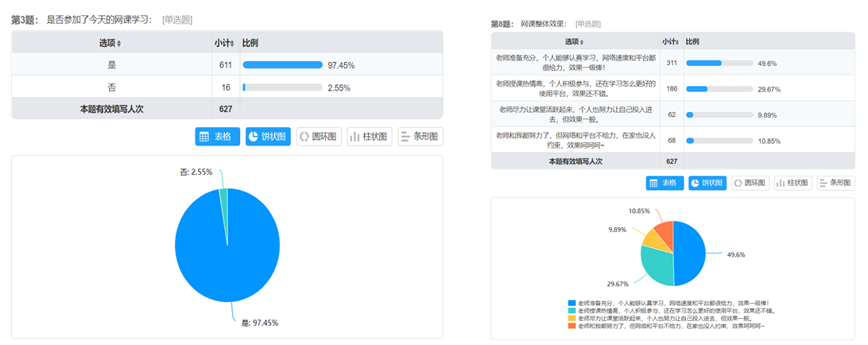Sort Question 3 table by 选项 column arrow
This screenshot has height=345, width=868.
[119, 43]
